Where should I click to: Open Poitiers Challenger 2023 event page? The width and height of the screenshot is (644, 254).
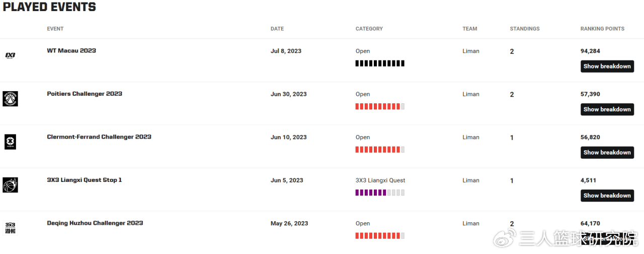tap(85, 94)
